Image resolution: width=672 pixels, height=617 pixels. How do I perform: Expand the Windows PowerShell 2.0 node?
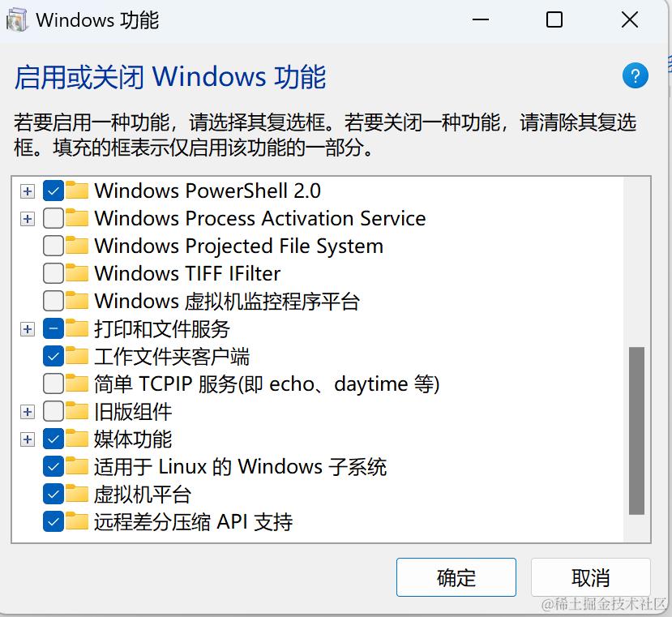(28, 191)
